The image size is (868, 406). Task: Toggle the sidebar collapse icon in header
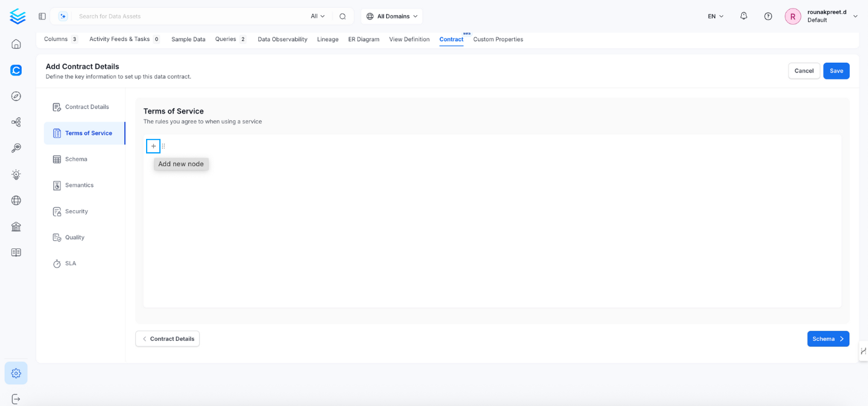42,16
